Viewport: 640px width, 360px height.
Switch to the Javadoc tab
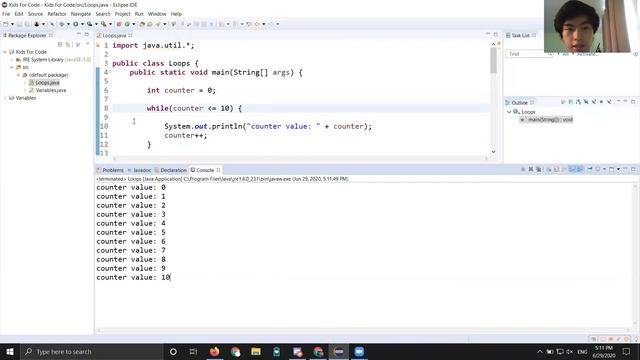click(142, 170)
